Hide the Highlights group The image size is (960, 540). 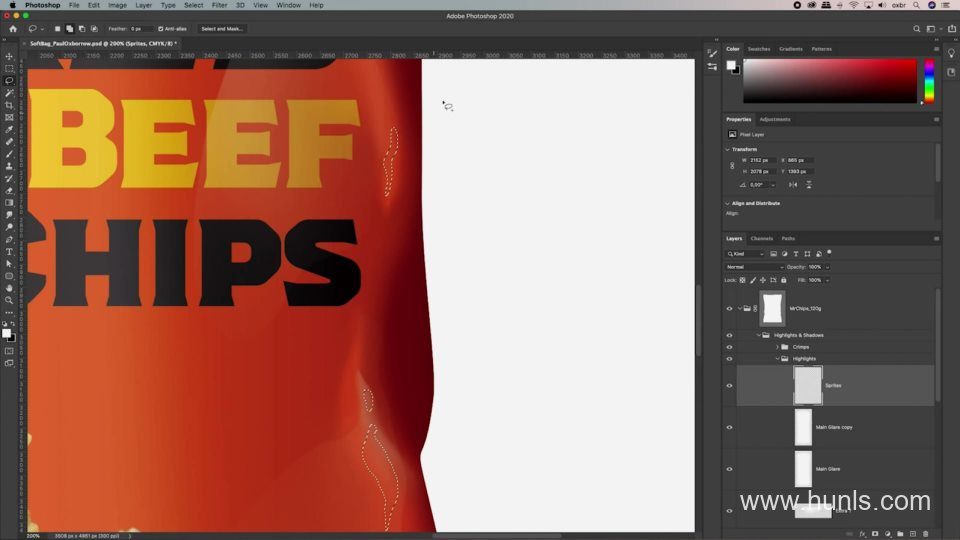click(729, 359)
